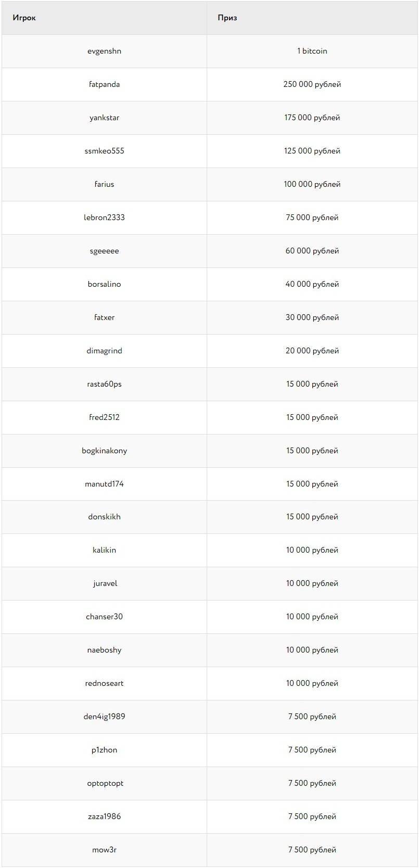
Task: Select player borsalino
Action: coord(104,284)
